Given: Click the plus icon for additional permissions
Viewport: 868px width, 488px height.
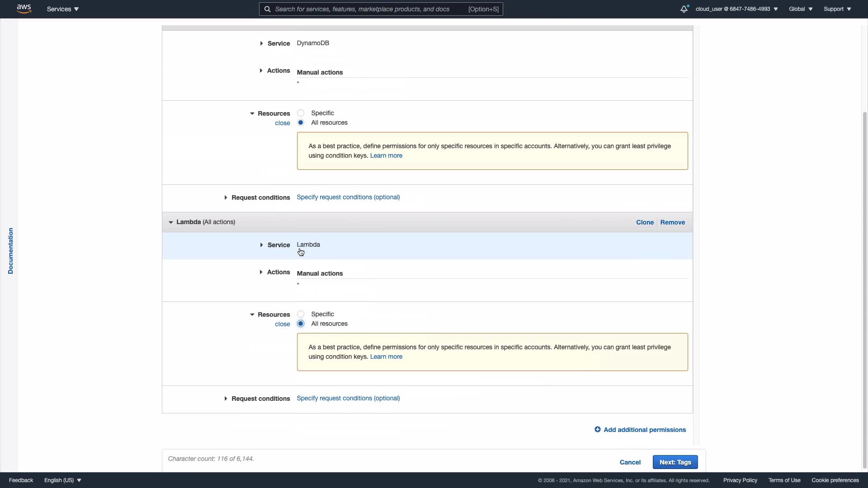Looking at the screenshot, I should pyautogui.click(x=597, y=429).
